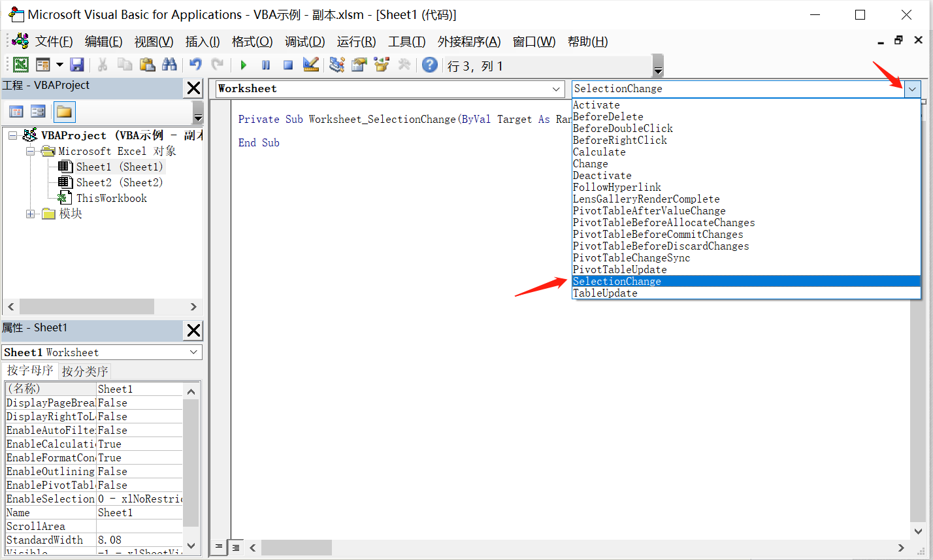Screen dimensions: 933x560
Task: Open Project Explorer toolbar icon
Action: tap(337, 65)
